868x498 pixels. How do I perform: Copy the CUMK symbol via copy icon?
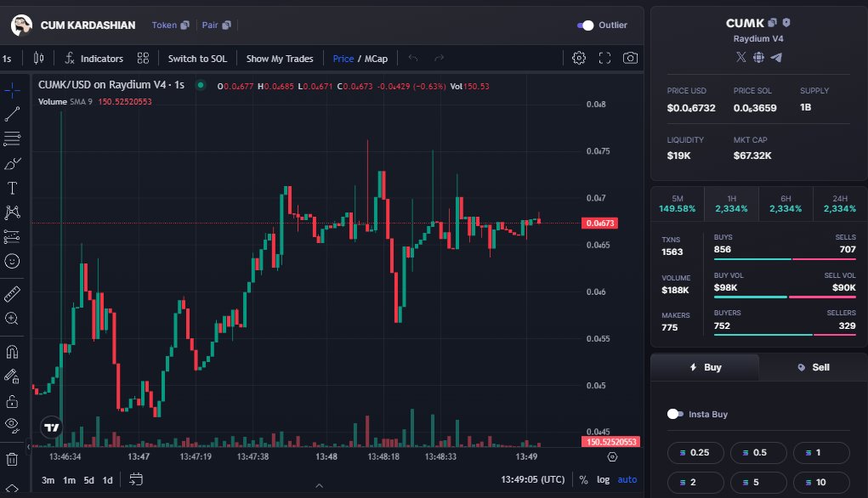772,23
